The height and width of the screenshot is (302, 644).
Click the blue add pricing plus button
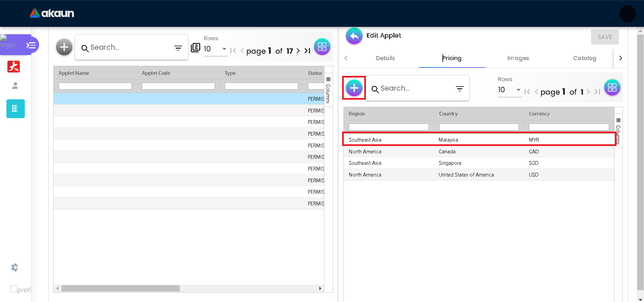354,88
